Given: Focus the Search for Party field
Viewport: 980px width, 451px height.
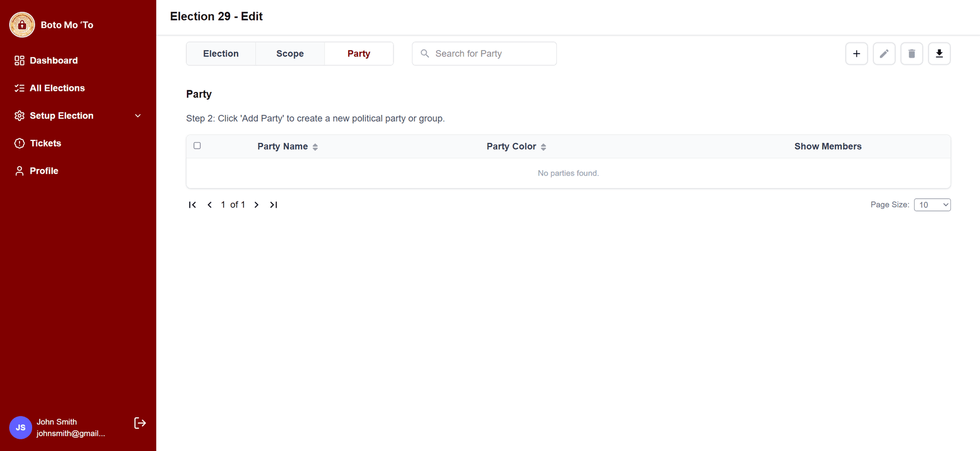Looking at the screenshot, I should pos(490,54).
